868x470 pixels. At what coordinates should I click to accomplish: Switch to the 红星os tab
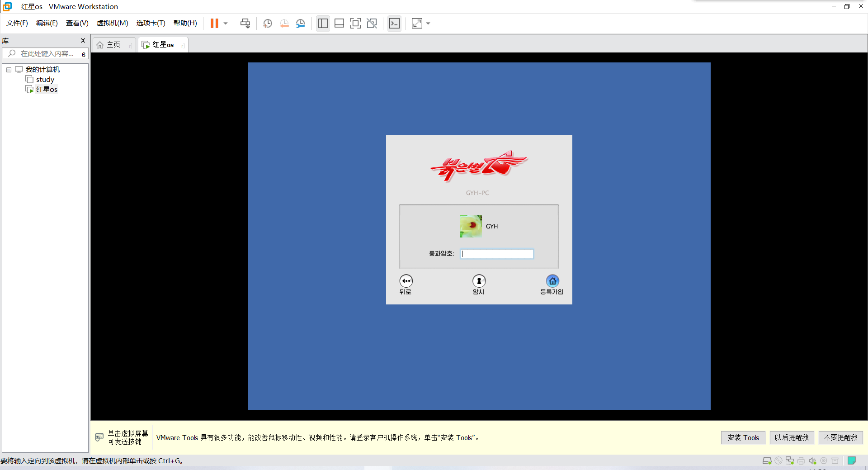pos(163,45)
